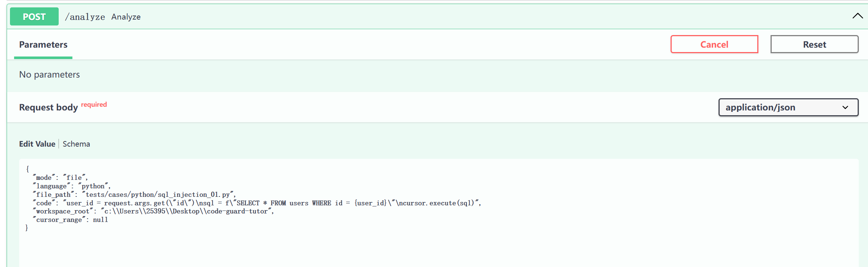Click the Request body heading
Viewport: 868px width, 267px height.
[x=48, y=107]
